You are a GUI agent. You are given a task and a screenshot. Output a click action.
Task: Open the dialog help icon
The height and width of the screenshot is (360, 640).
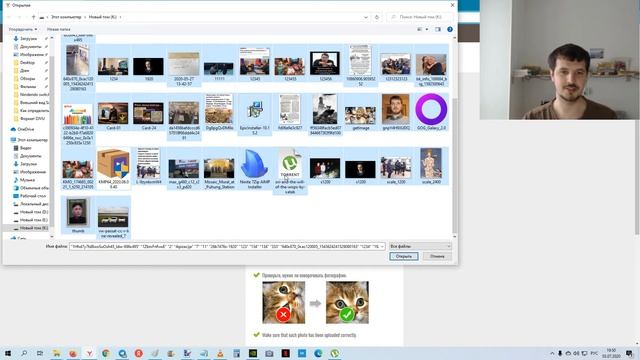click(x=450, y=29)
